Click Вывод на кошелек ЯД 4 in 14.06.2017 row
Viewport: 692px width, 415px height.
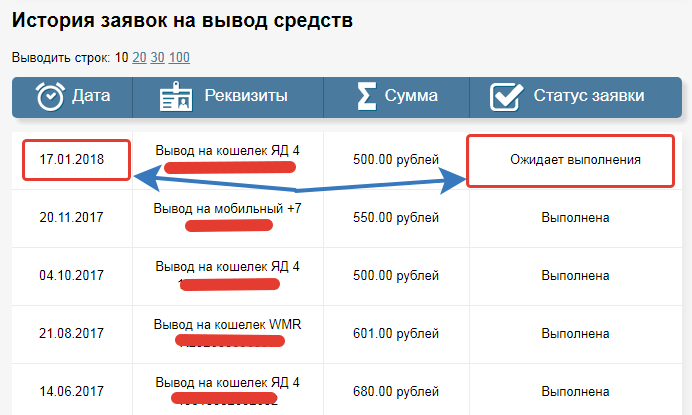pos(227,382)
